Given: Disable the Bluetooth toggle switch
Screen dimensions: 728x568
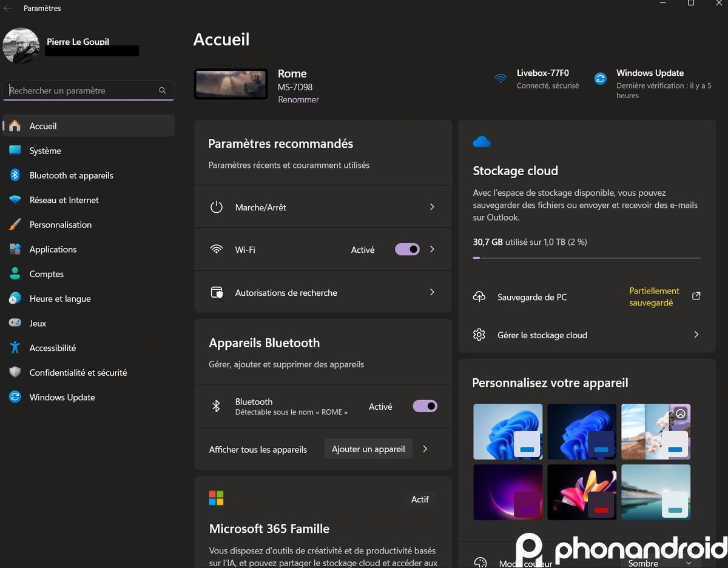Looking at the screenshot, I should 425,406.
